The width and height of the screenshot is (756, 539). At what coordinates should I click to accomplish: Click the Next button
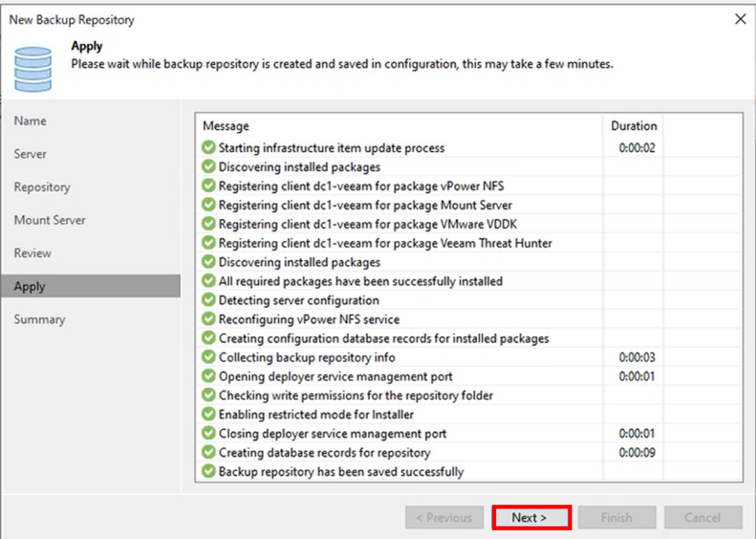pos(530,518)
